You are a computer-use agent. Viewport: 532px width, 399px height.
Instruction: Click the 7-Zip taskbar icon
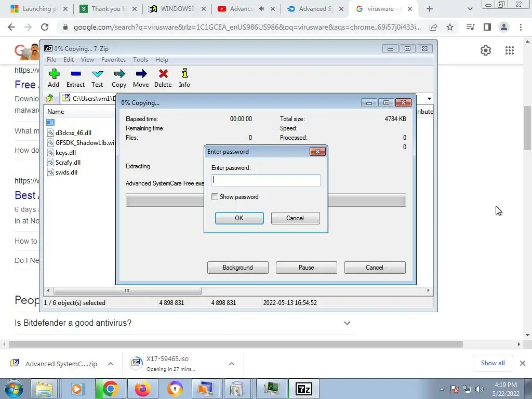303,389
